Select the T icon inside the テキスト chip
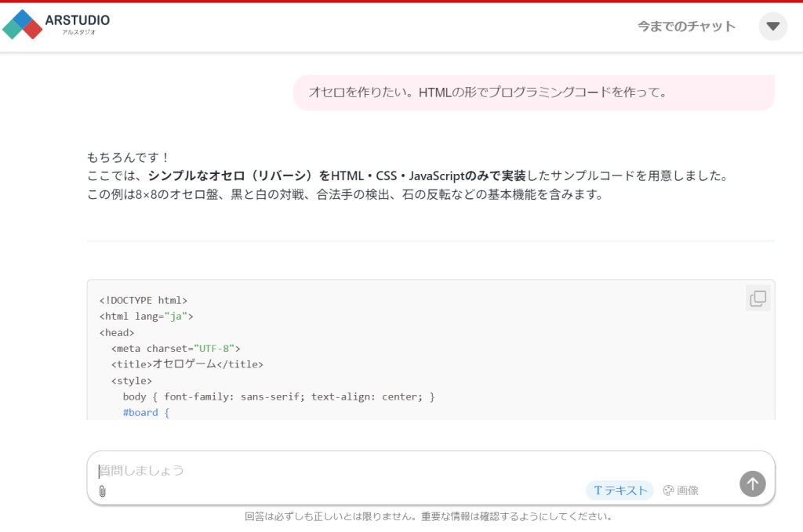This screenshot has width=803, height=532. click(598, 490)
